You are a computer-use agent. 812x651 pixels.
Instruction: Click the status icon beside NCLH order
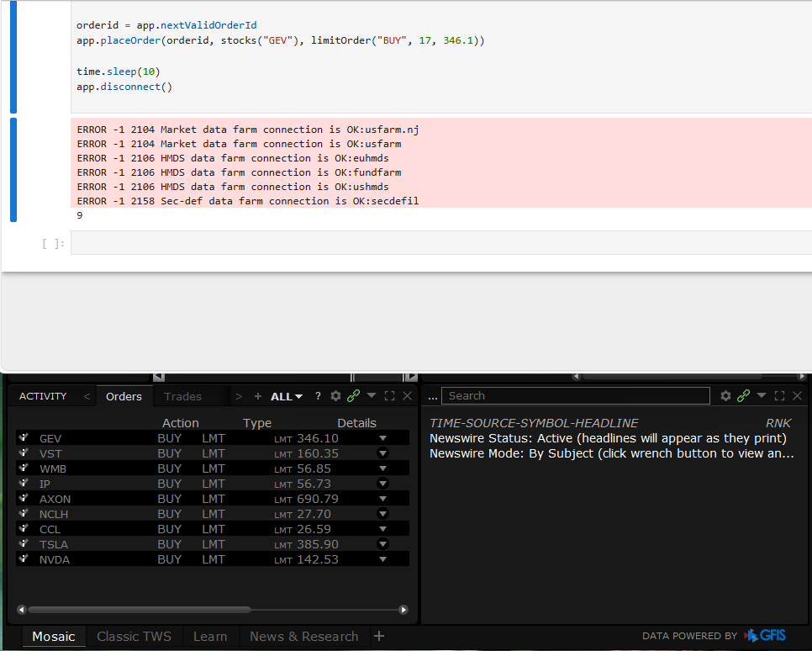pyautogui.click(x=24, y=513)
